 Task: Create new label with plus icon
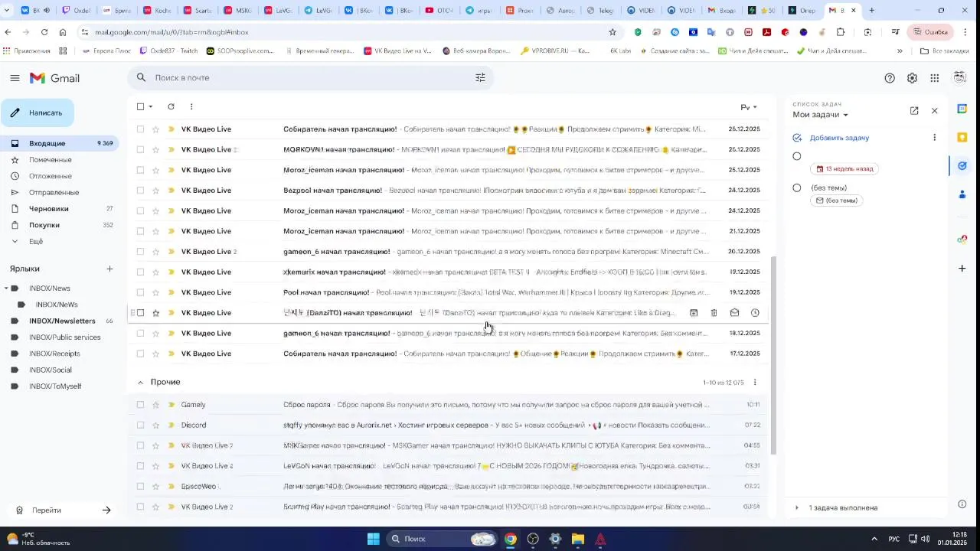(x=109, y=269)
